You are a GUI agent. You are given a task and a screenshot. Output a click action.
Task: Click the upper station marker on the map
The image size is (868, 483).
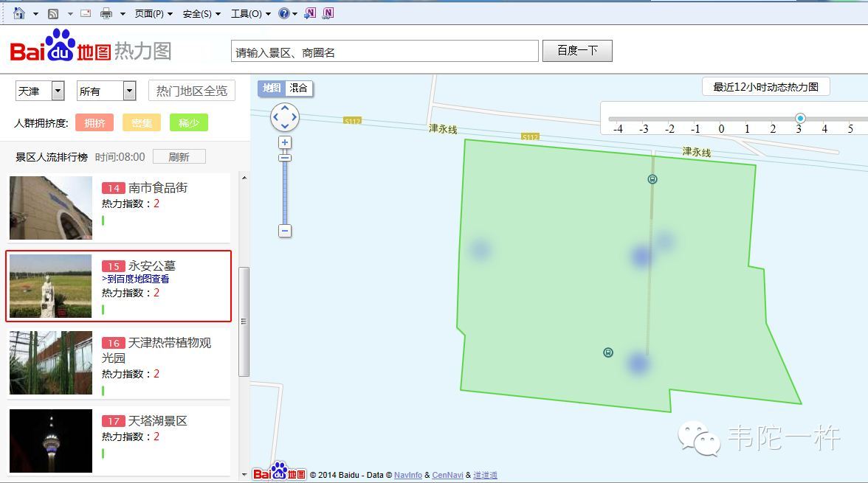(652, 178)
